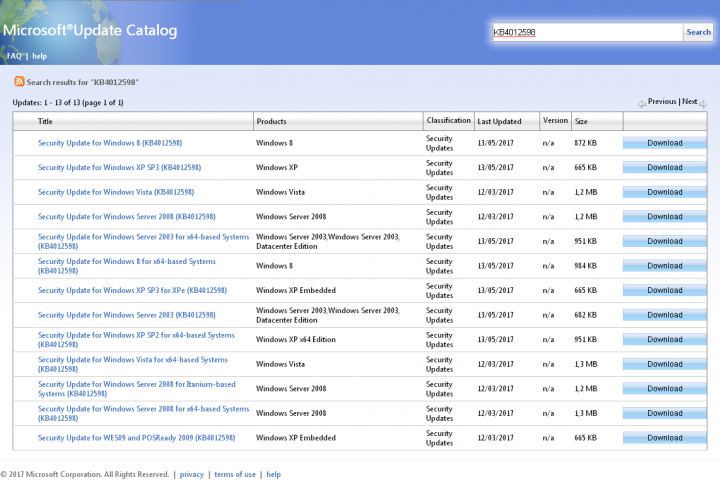Download the Windows XP SP3 for XPe update
This screenshot has height=482, width=720.
click(x=664, y=290)
